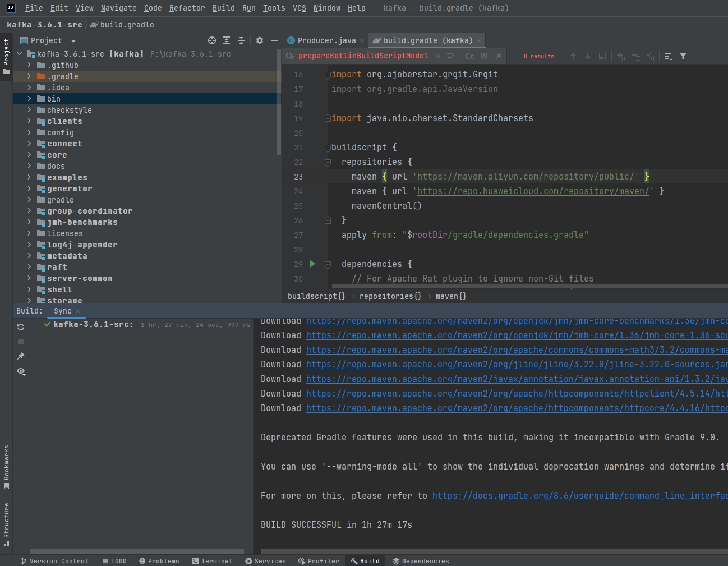Click the Select Opened File target icon
This screenshot has width=728, height=566.
pos(211,40)
